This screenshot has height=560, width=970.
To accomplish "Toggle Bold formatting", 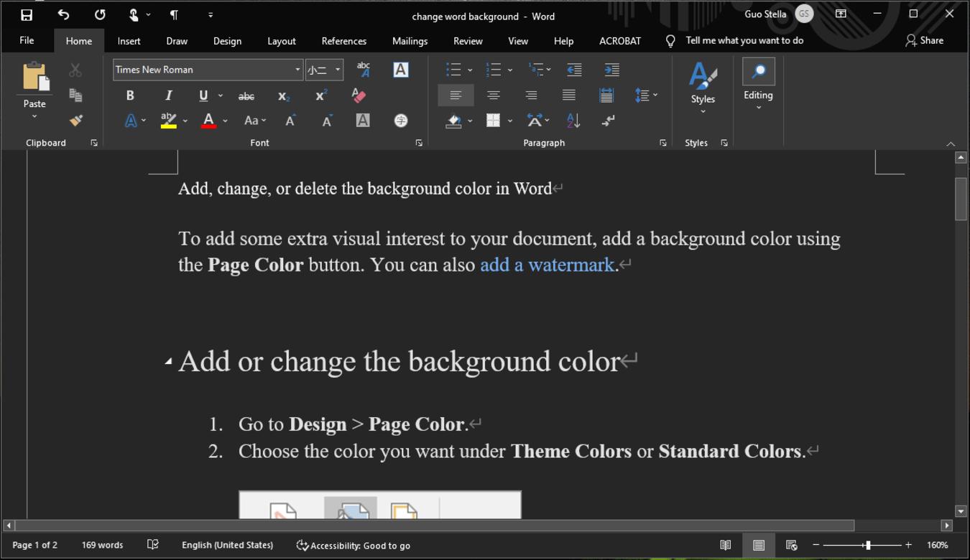I will tap(130, 95).
